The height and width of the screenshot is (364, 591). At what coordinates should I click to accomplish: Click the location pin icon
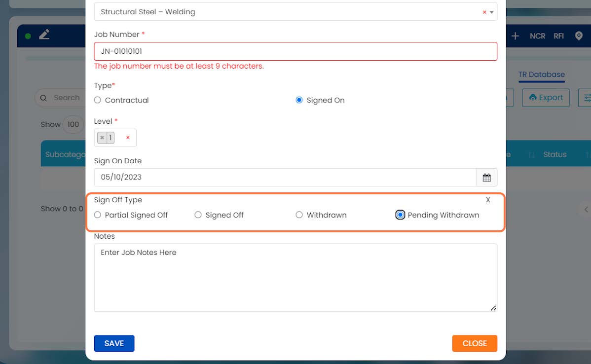579,36
